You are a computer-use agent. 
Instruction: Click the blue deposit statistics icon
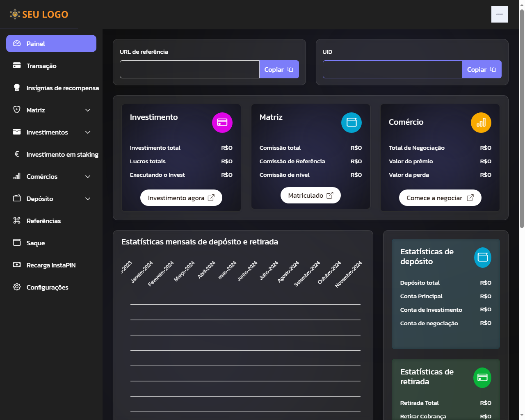tap(482, 258)
